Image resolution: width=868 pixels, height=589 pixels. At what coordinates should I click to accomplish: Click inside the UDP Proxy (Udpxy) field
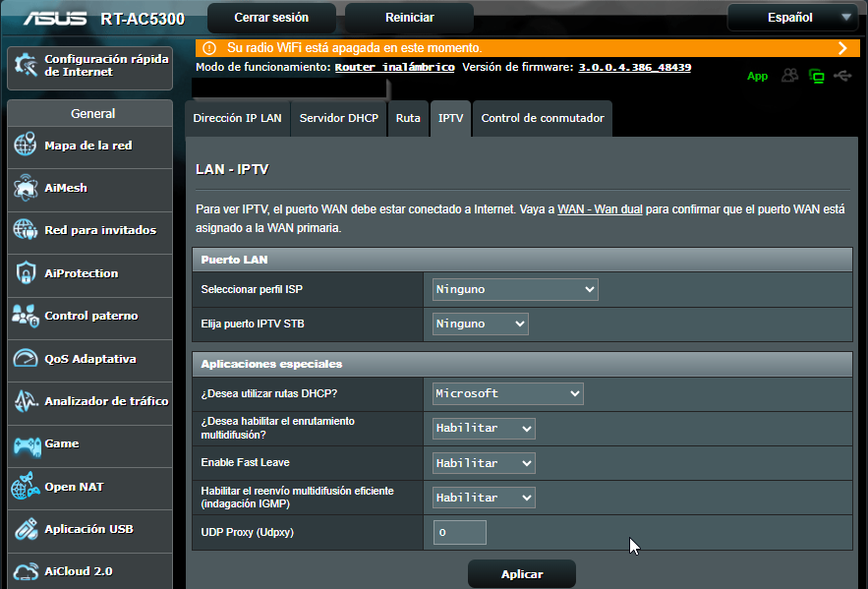coord(458,532)
